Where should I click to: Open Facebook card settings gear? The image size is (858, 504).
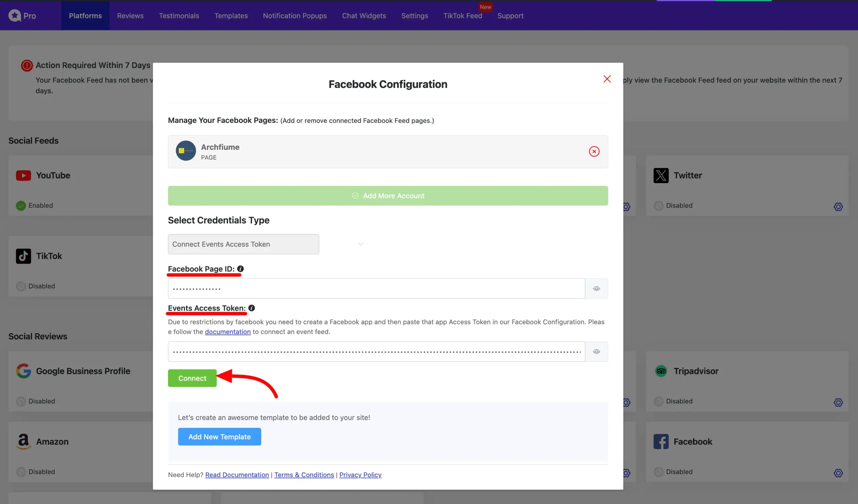pyautogui.click(x=838, y=473)
